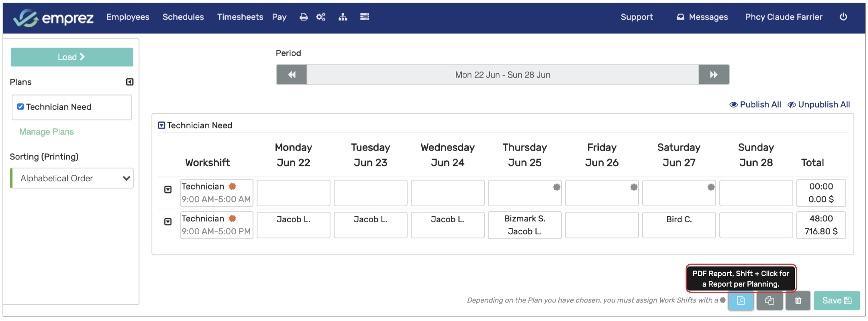The height and width of the screenshot is (321, 868).
Task: Select the empty Wednesday cell for 5:00 AM shift
Action: pos(448,193)
